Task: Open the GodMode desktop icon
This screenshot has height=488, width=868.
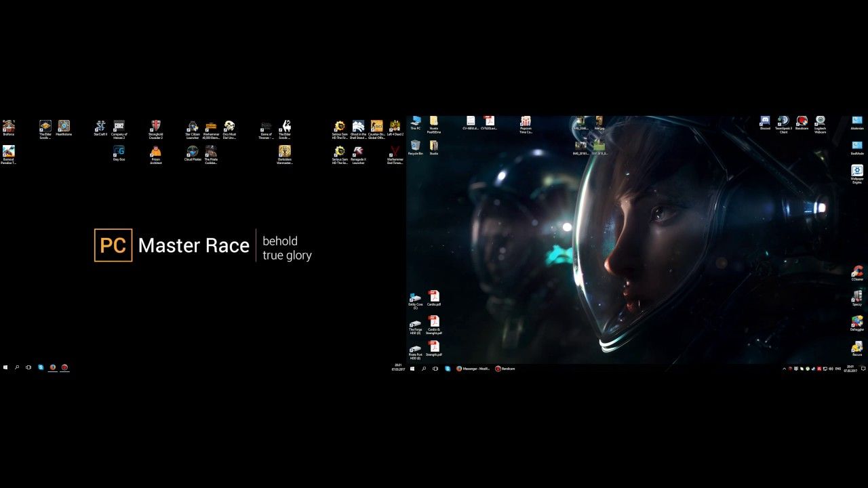Action: coord(857,148)
